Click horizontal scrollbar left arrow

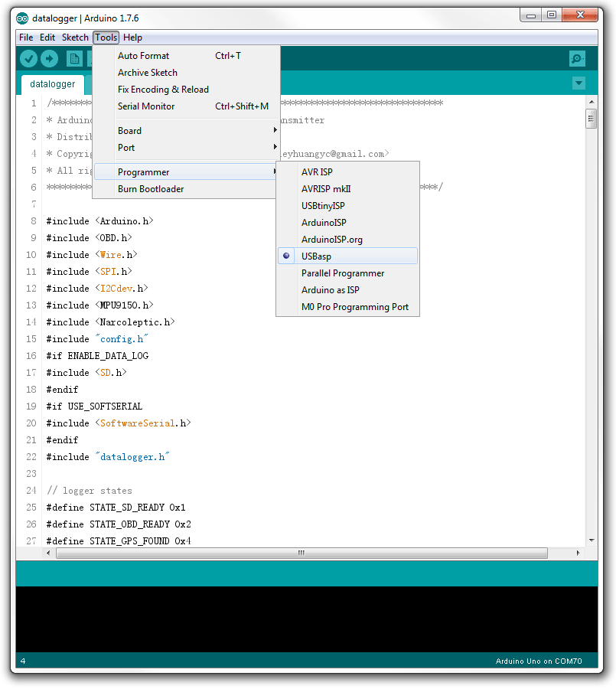point(48,553)
